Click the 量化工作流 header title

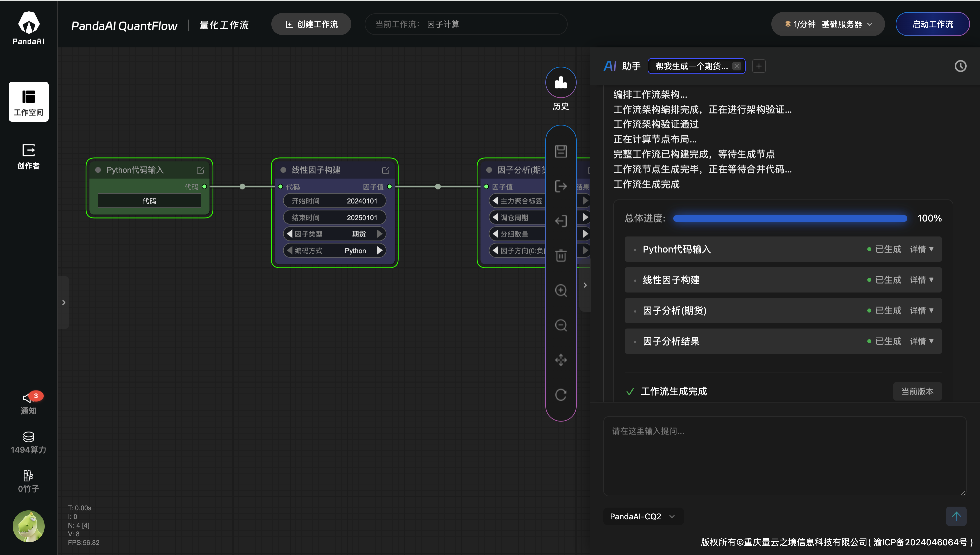(224, 25)
